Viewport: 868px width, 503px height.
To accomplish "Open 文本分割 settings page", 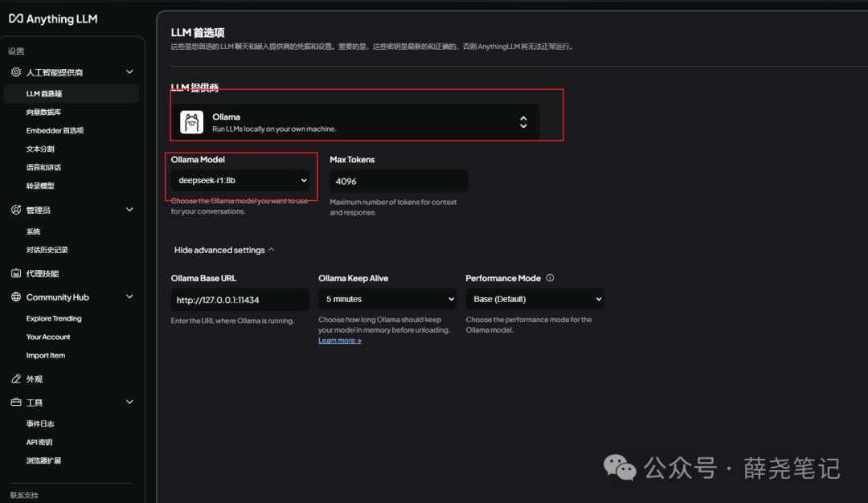I will [40, 149].
